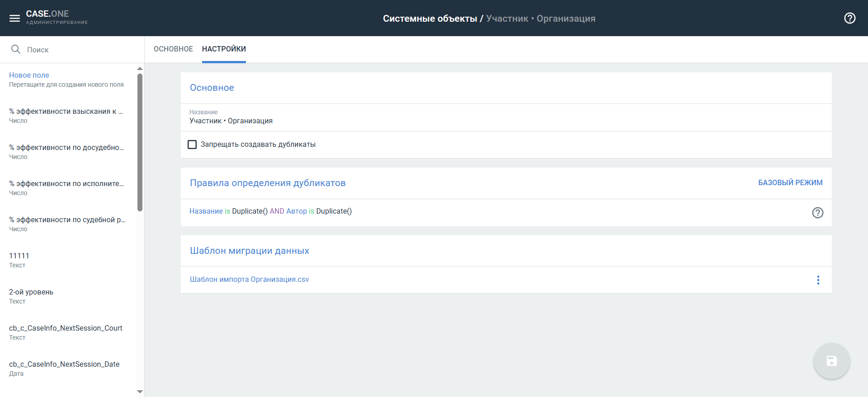Open the hamburger navigation menu
This screenshot has width=868, height=397.
(x=14, y=19)
